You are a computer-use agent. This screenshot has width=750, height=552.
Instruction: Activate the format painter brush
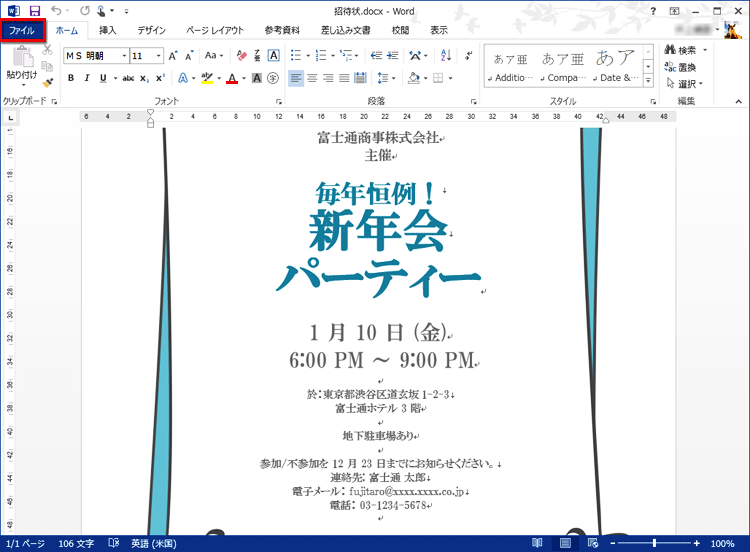coord(47,83)
